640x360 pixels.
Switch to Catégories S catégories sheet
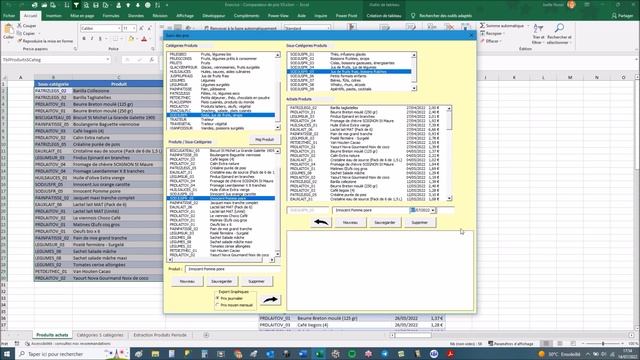coord(100,335)
